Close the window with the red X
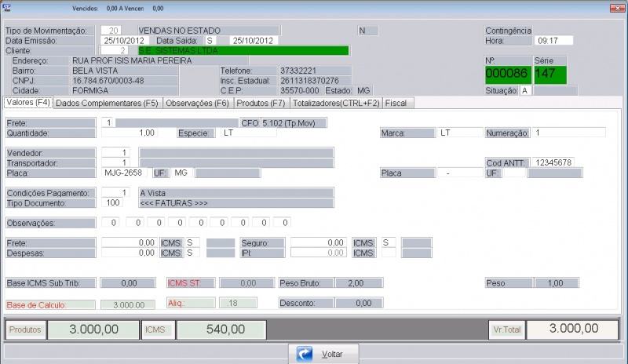This screenshot has height=364, width=628. pyautogui.click(x=615, y=8)
